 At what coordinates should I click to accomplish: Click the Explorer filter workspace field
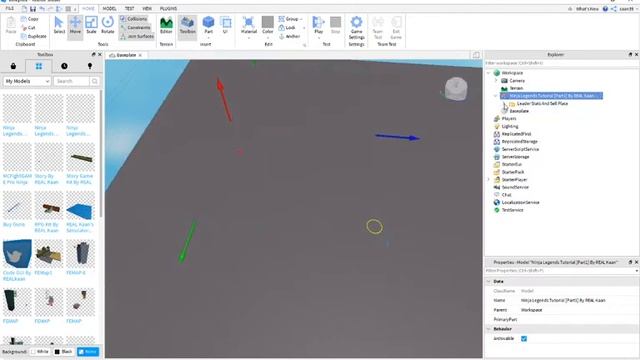coord(562,63)
